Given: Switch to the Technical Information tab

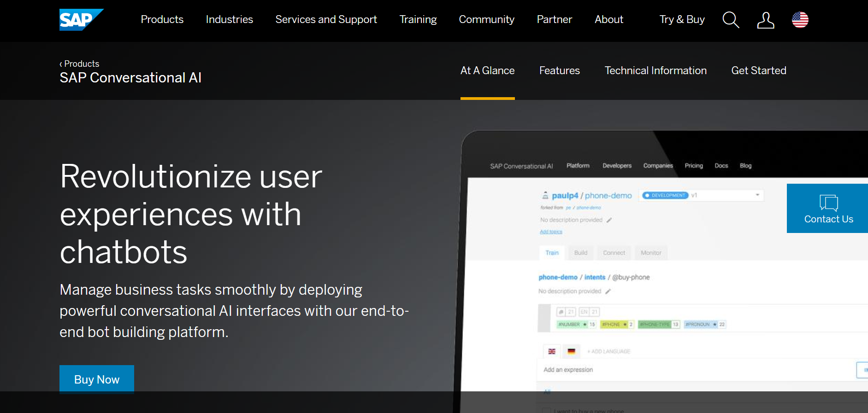Looking at the screenshot, I should point(655,70).
